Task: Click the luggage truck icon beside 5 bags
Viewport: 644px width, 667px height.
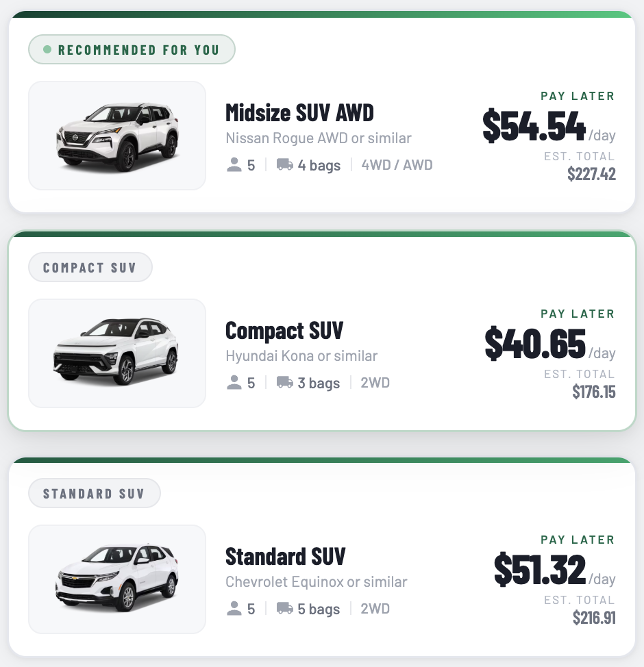Action: (285, 608)
